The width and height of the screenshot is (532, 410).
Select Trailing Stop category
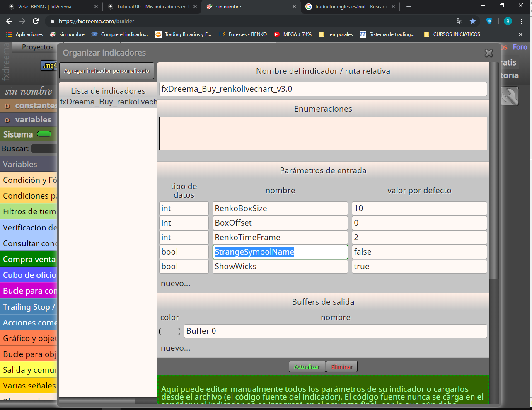[28, 307]
